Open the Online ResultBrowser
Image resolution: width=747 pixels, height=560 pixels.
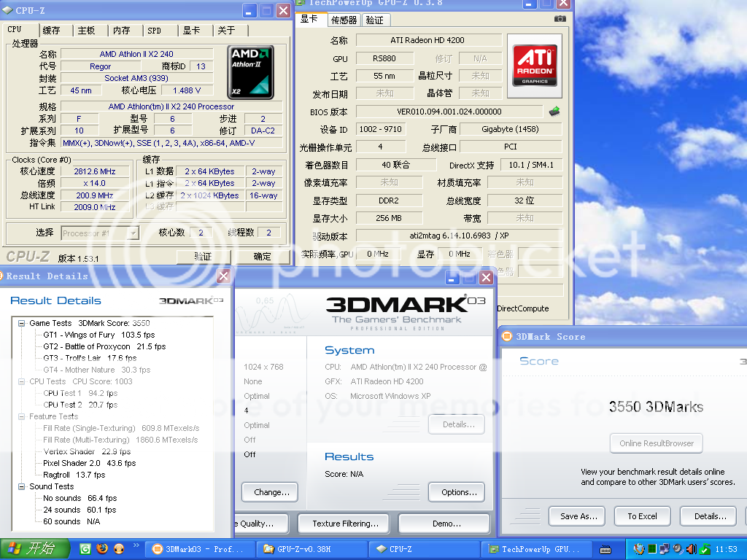point(657,443)
